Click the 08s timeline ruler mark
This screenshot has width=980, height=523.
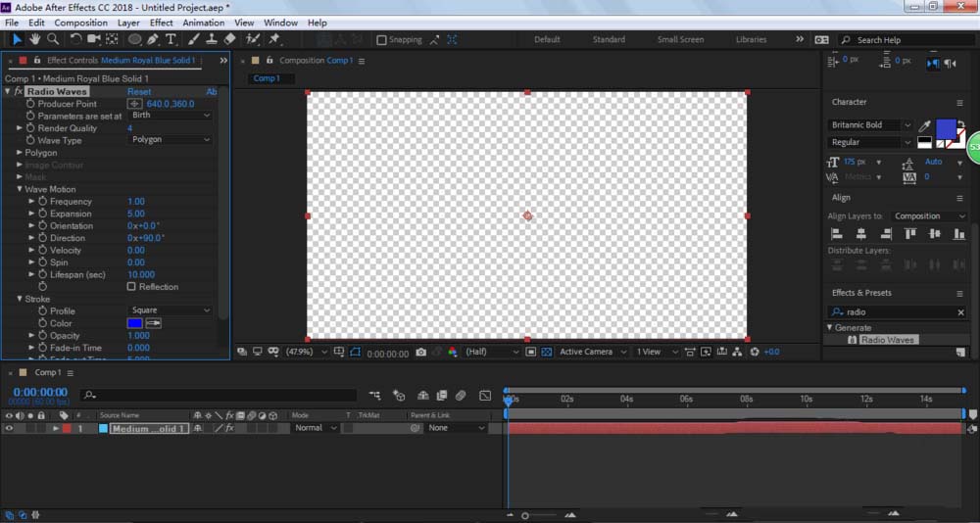(746, 399)
